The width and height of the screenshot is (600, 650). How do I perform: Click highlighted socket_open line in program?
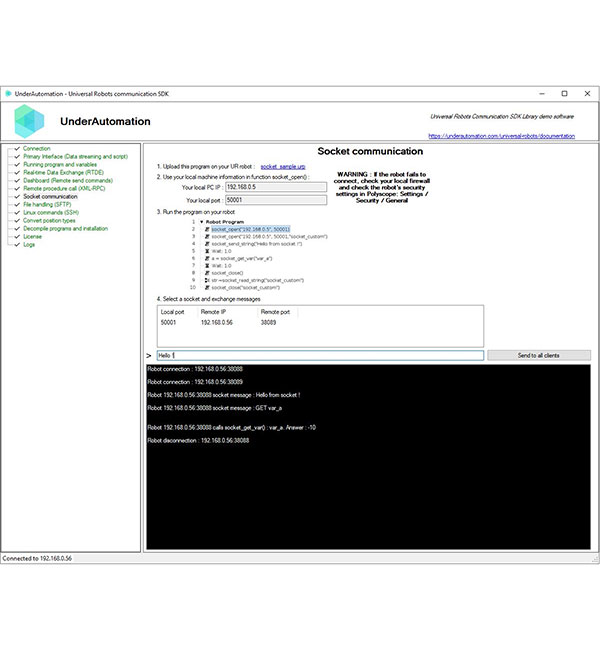click(x=250, y=229)
